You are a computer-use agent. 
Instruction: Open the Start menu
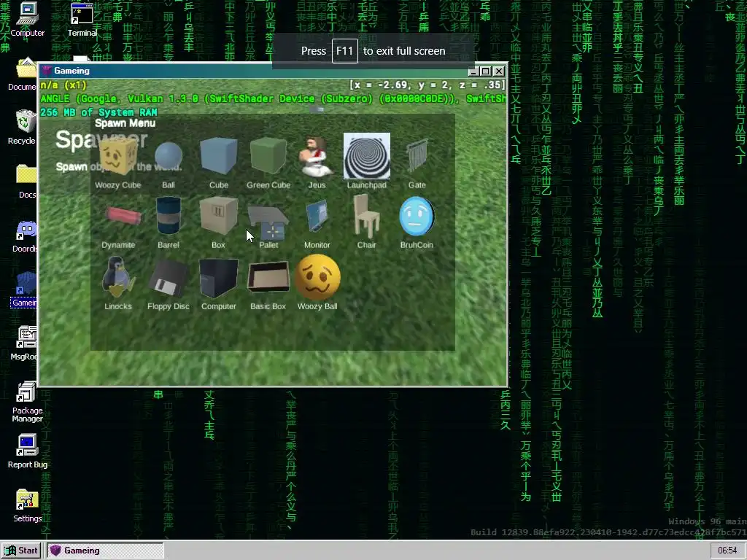(x=21, y=551)
